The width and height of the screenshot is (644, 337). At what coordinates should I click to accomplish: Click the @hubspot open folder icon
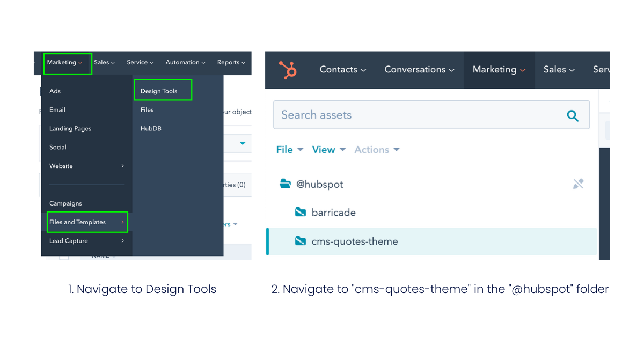[x=286, y=184]
